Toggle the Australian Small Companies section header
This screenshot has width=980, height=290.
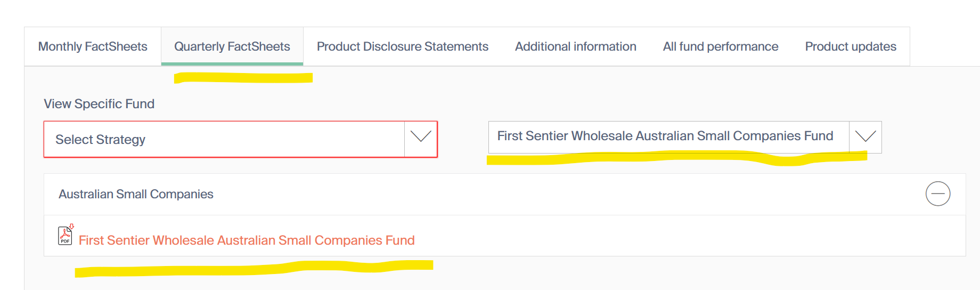click(136, 194)
